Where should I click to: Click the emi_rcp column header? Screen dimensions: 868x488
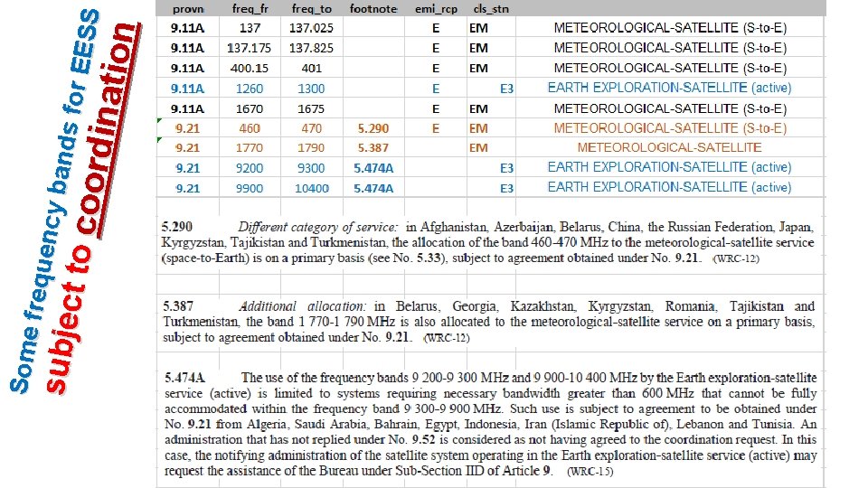pos(436,9)
